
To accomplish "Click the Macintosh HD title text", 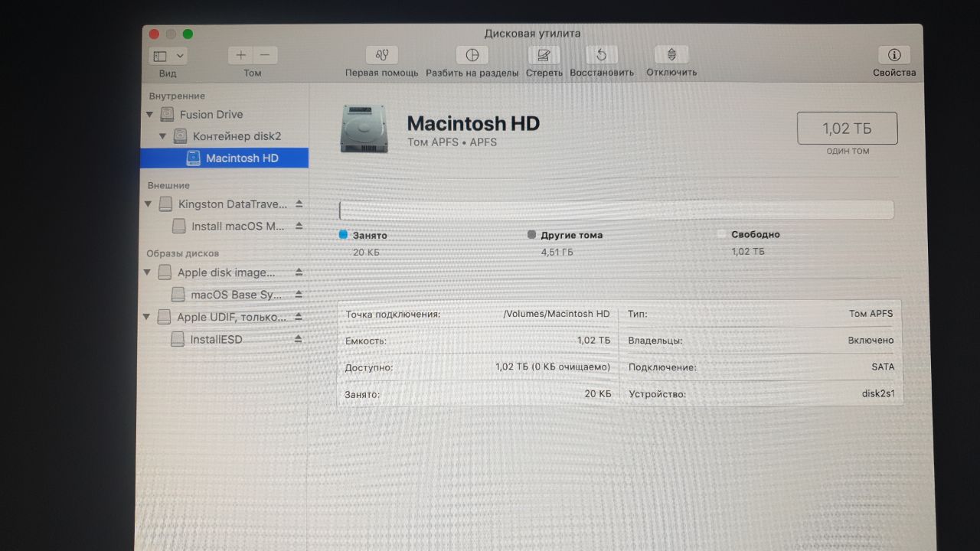I will [x=473, y=123].
